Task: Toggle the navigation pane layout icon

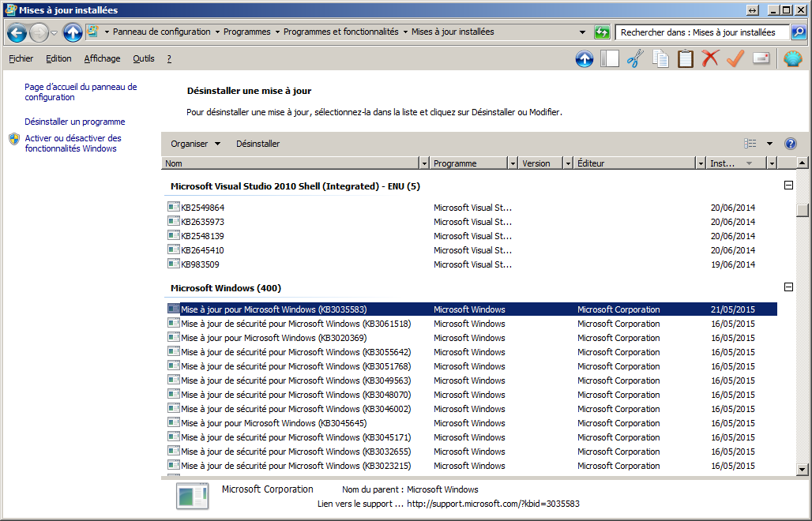Action: point(610,58)
